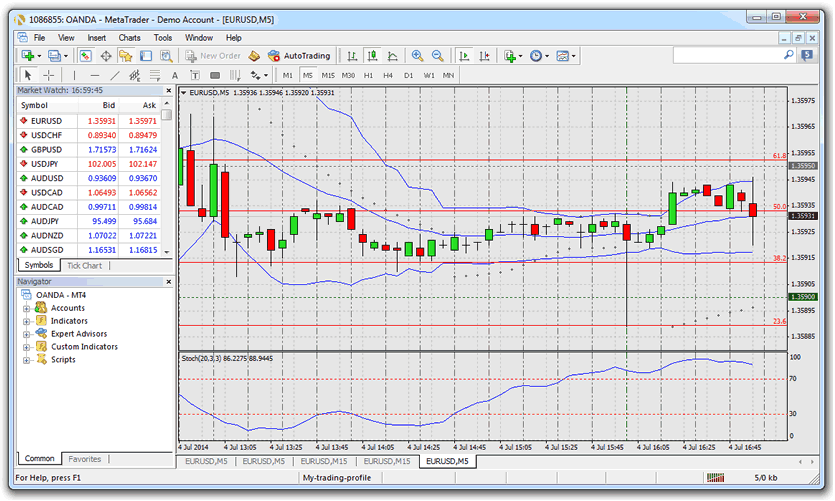
Task: Switch to M15 timeframe
Action: click(x=328, y=76)
